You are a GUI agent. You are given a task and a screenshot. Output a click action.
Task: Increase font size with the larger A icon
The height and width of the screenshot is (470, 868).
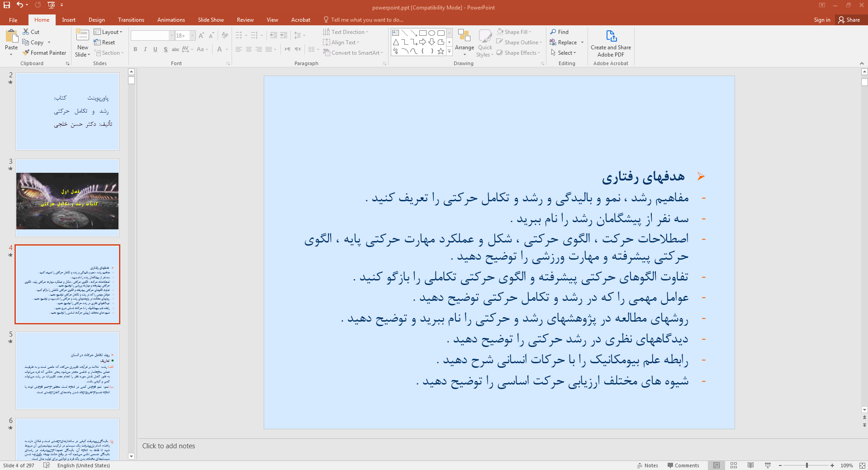(x=201, y=35)
